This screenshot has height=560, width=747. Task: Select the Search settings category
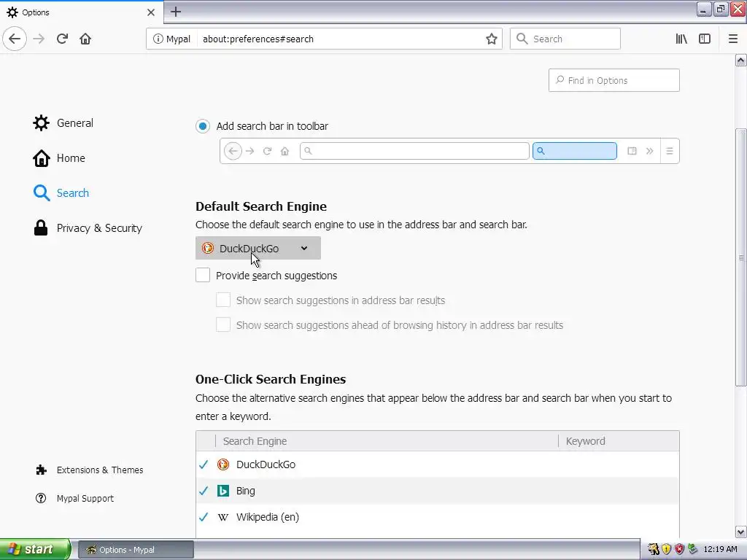pos(61,192)
